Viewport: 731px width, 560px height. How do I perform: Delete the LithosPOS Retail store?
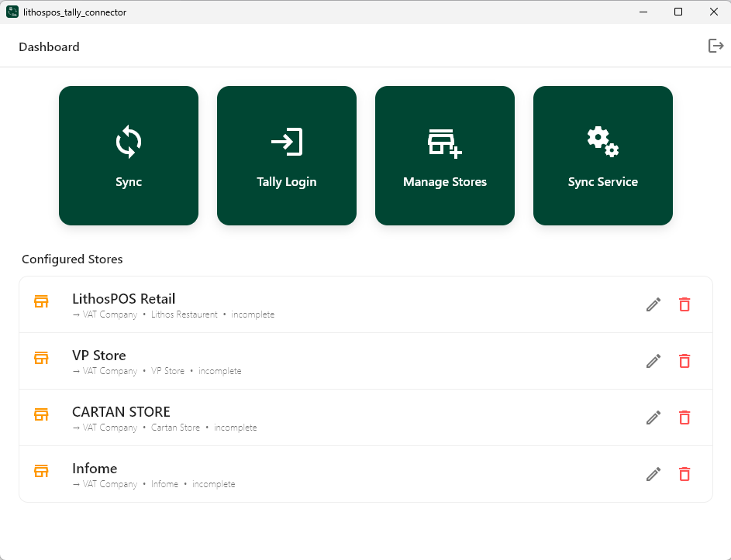(x=684, y=304)
